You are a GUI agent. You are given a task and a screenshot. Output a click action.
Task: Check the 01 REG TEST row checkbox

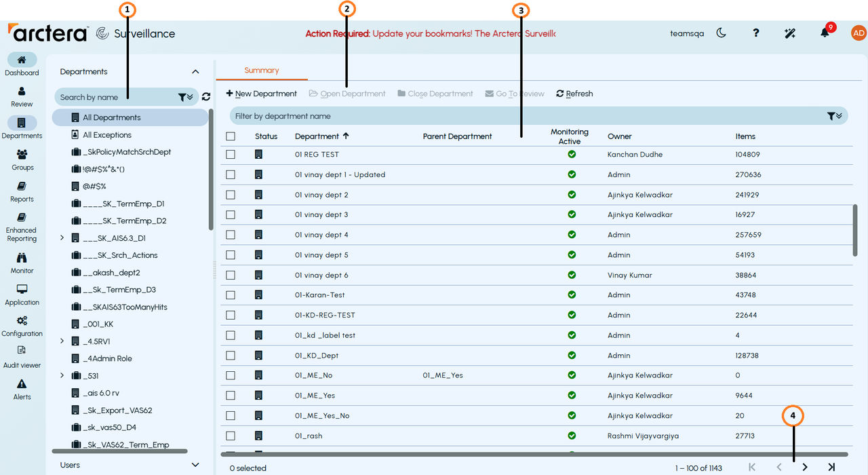231,155
